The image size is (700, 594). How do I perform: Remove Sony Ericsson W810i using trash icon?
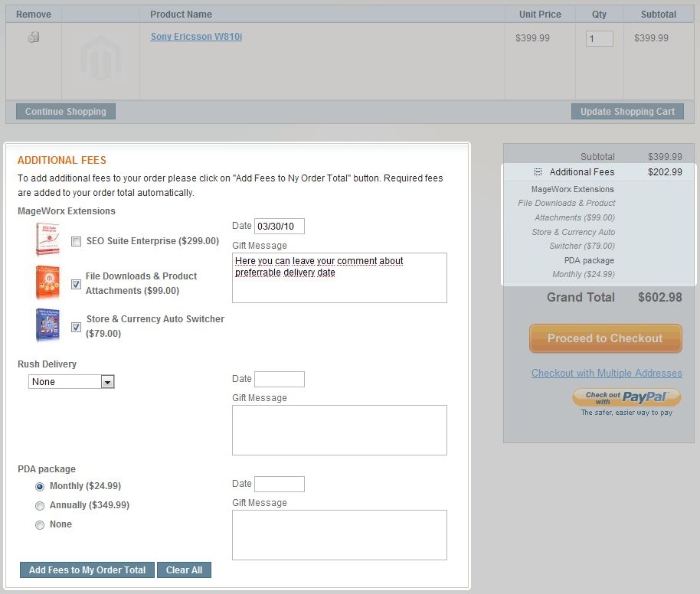[34, 37]
